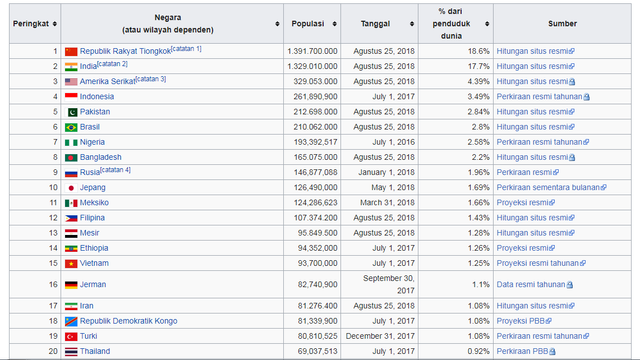Sort by Populasi column sort arrows

(334, 24)
